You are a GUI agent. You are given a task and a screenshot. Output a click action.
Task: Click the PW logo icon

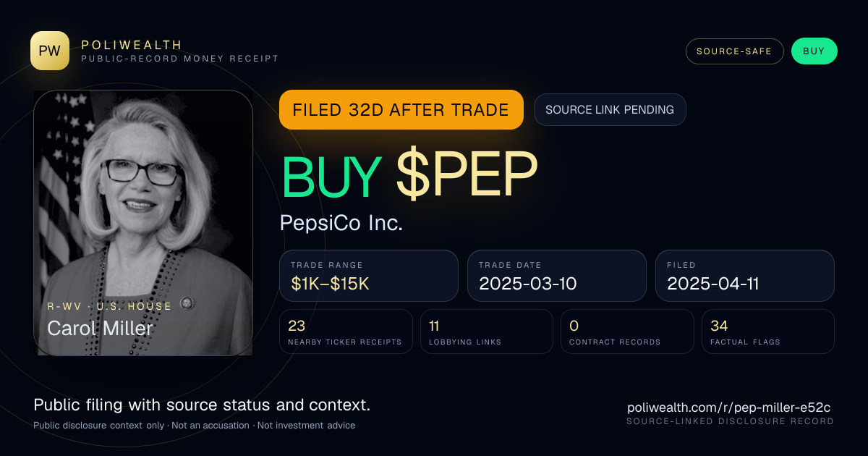coord(50,51)
